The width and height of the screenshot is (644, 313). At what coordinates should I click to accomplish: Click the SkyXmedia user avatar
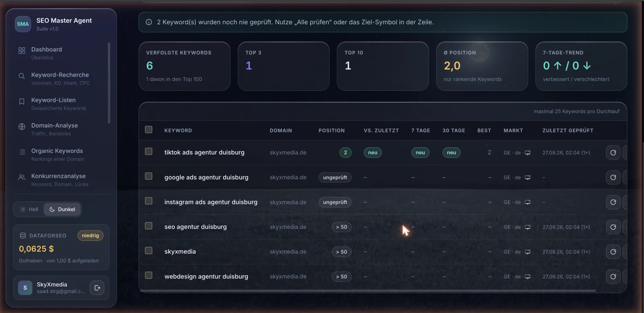coord(25,288)
